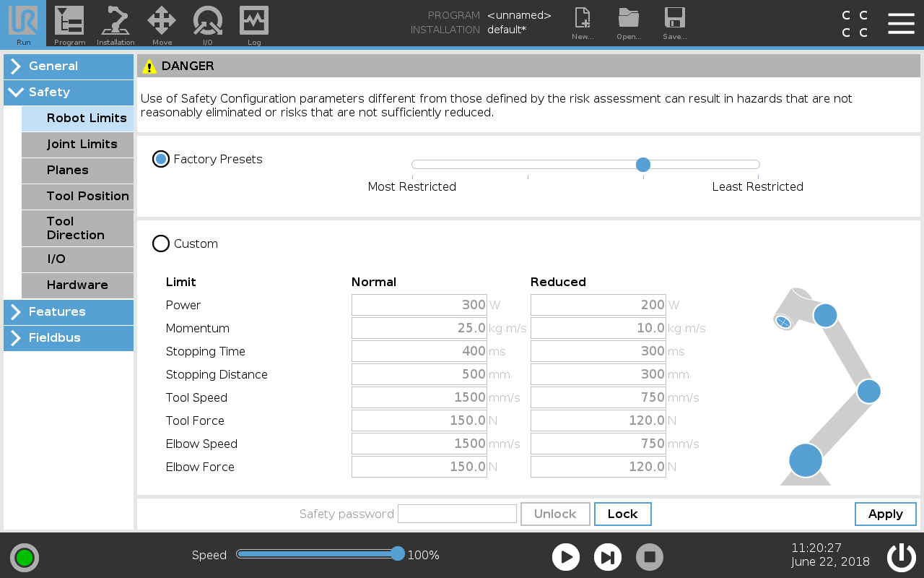Open the Tool Position settings

88,197
